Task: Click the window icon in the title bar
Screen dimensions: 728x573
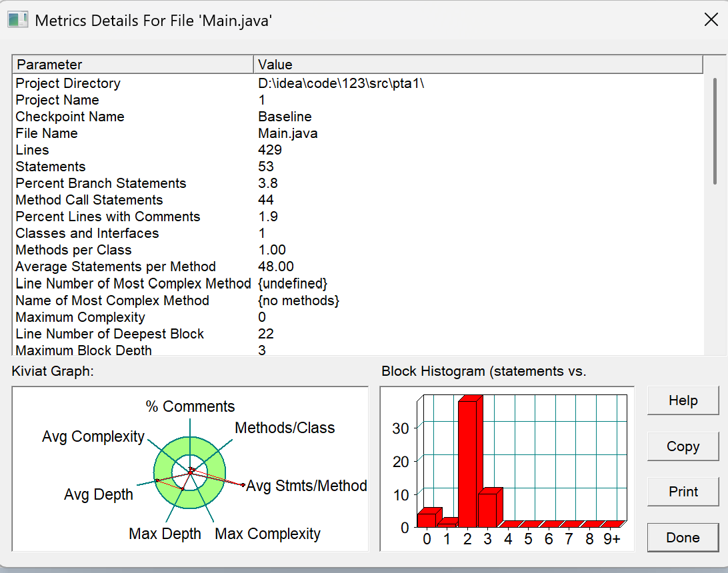Action: click(17, 20)
